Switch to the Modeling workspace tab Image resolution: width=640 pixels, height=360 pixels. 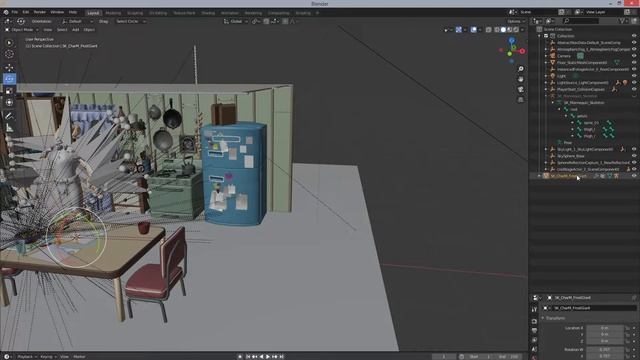click(x=113, y=13)
